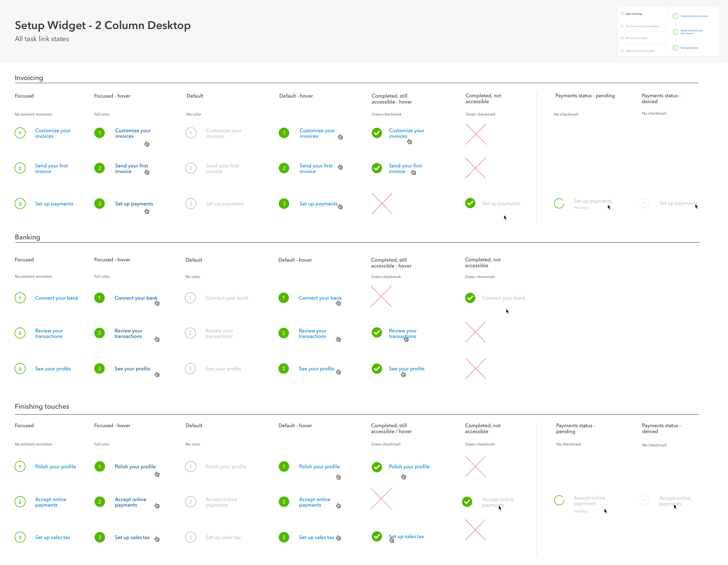Click Connect your bank link in Banking Focused column

pos(56,298)
